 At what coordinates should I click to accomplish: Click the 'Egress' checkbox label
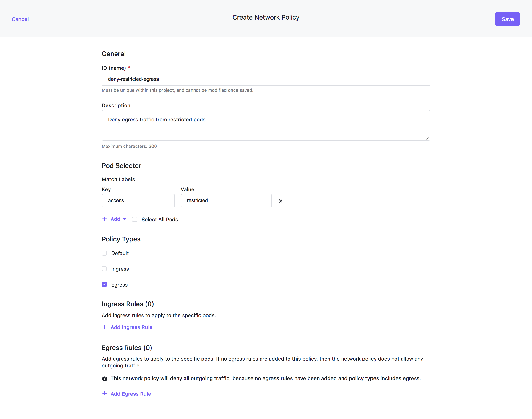tap(119, 285)
